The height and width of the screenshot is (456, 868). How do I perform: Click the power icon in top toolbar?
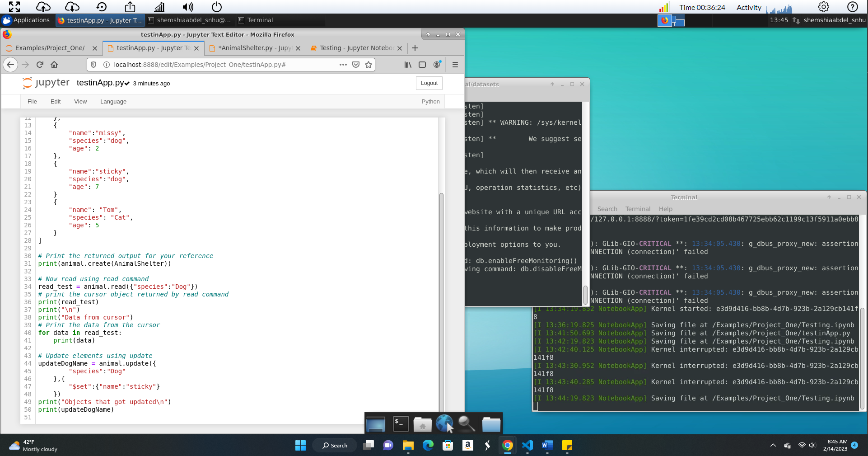click(217, 7)
